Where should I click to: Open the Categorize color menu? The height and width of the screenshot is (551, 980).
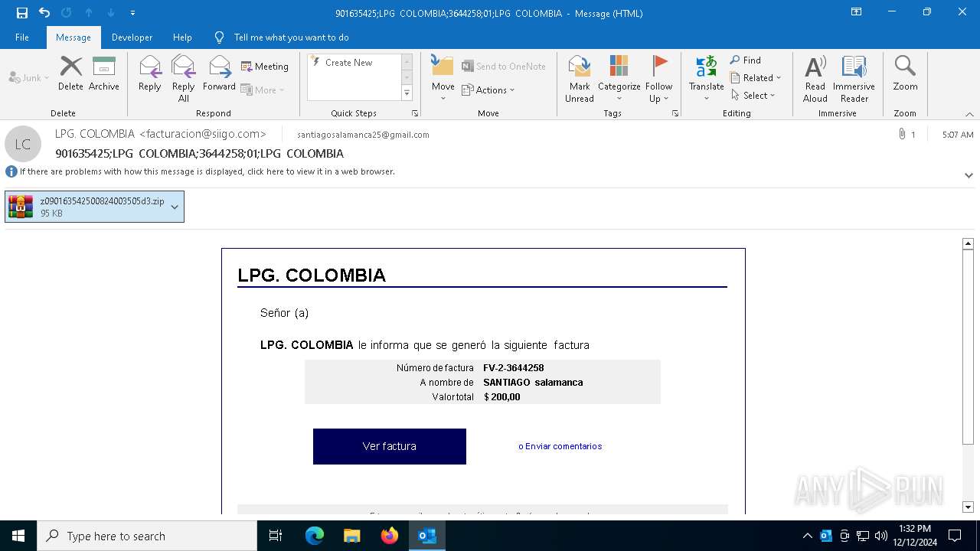[x=619, y=78]
